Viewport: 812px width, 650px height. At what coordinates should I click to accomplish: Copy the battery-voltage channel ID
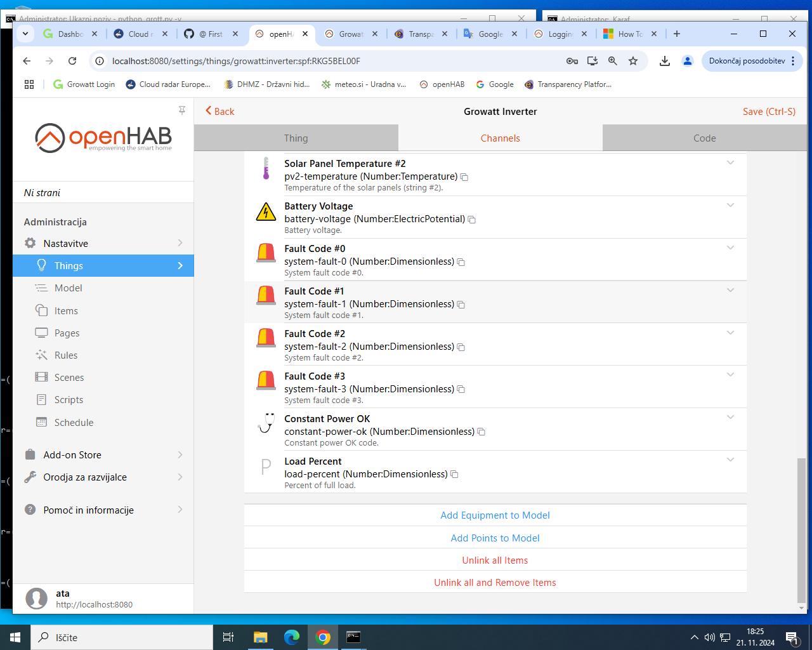coord(471,220)
